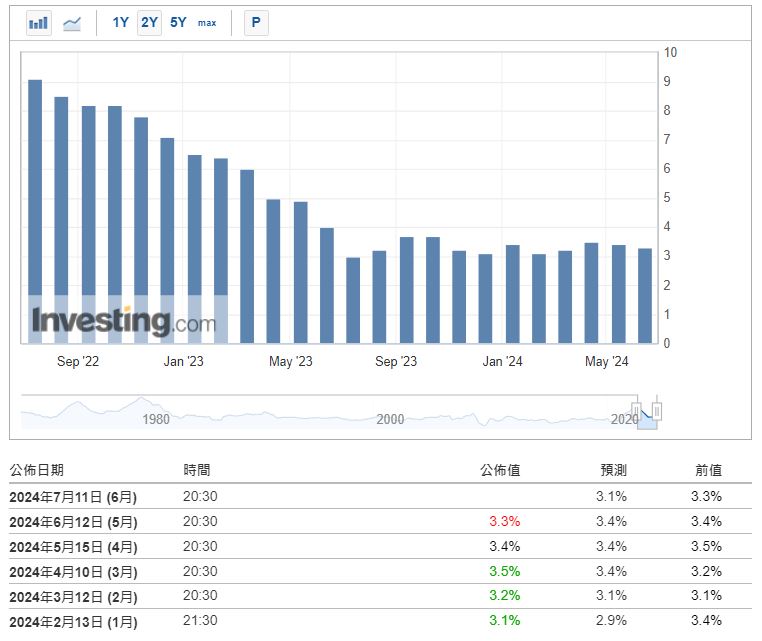Image resolution: width=762 pixels, height=641 pixels.
Task: Open the 2024年7月11日 (6月) release row
Action: pos(73,496)
